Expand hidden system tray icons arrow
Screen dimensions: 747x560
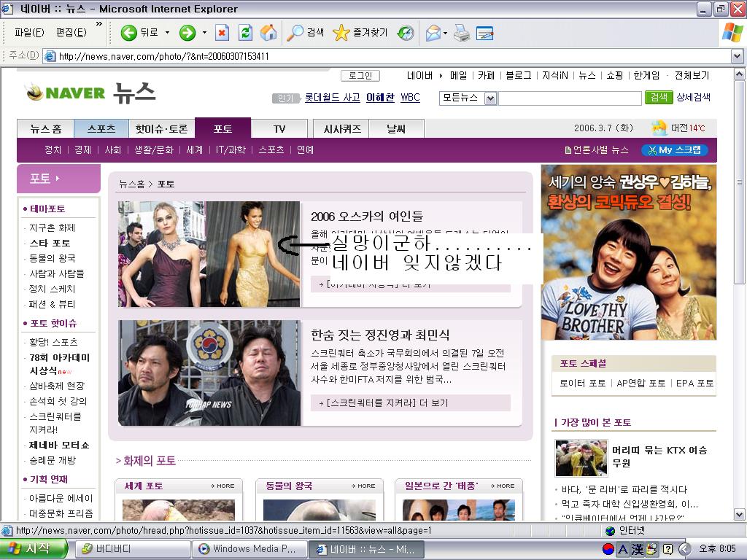(684, 549)
